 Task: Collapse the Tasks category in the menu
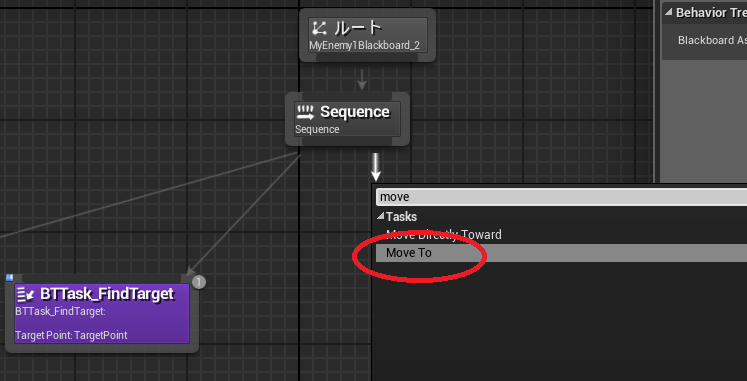pos(380,216)
